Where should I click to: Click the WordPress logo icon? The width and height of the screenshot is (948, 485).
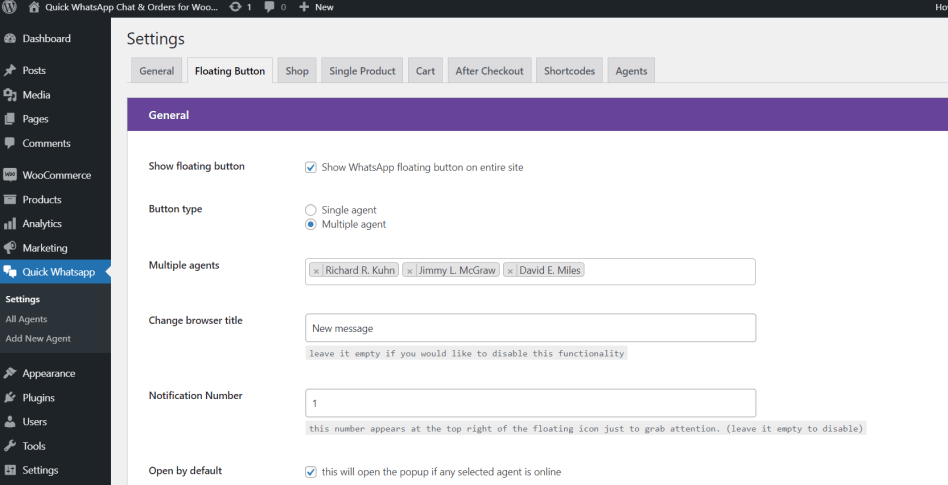(10, 7)
